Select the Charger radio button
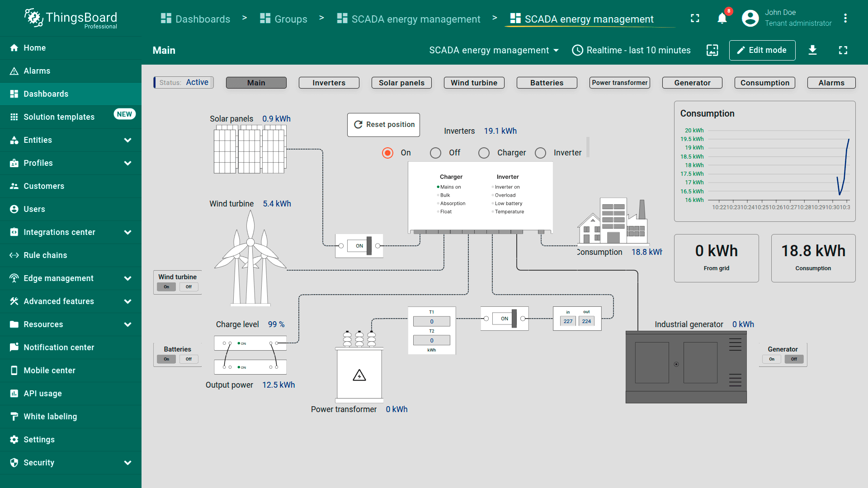 click(x=484, y=153)
